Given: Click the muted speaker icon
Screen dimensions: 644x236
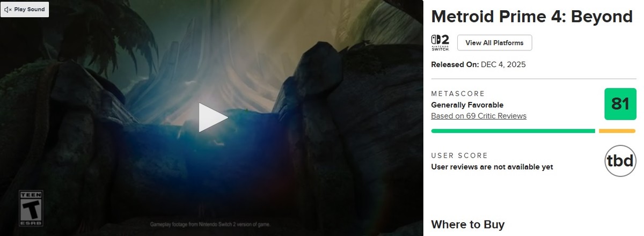Looking at the screenshot, I should 8,10.
